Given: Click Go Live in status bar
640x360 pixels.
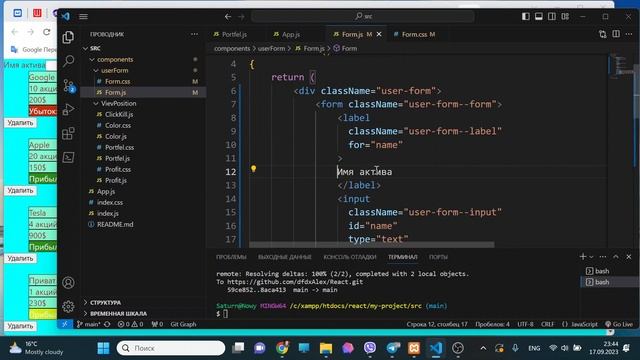Looking at the screenshot, I should pyautogui.click(x=619, y=324).
